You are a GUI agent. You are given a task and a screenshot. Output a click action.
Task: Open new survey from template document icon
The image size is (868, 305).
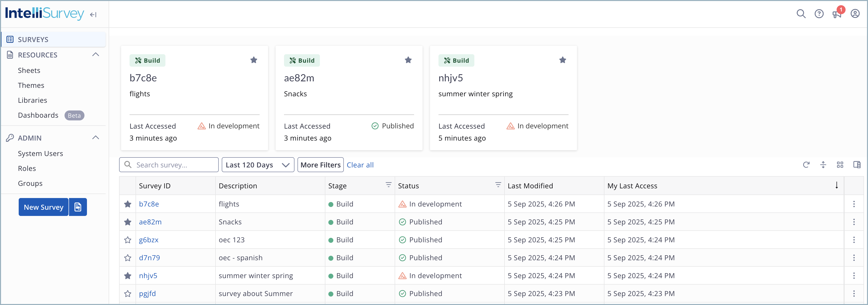pos(78,207)
